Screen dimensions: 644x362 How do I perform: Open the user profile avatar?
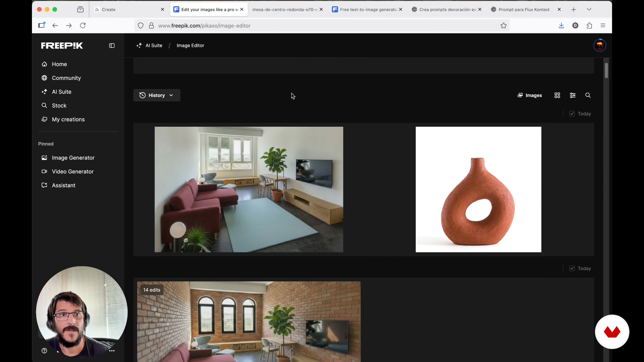point(600,45)
